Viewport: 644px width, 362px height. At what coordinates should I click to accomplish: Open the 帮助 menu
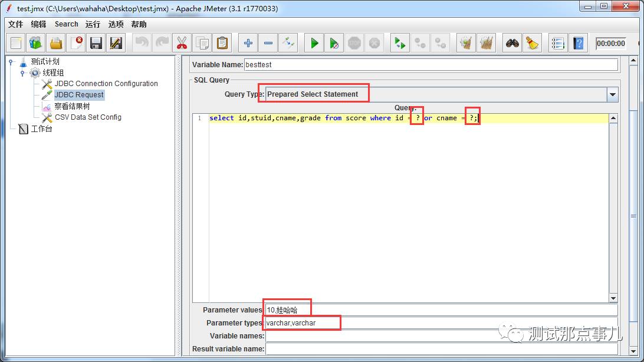point(139,24)
